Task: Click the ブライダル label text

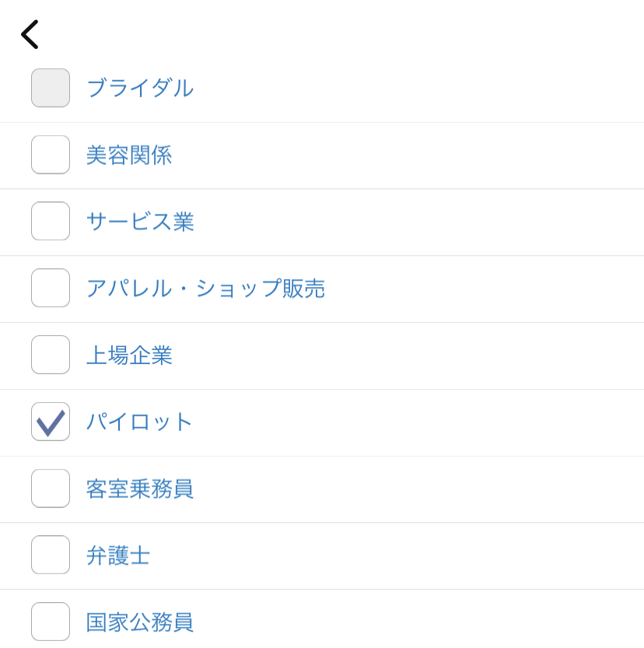Action: tap(140, 88)
